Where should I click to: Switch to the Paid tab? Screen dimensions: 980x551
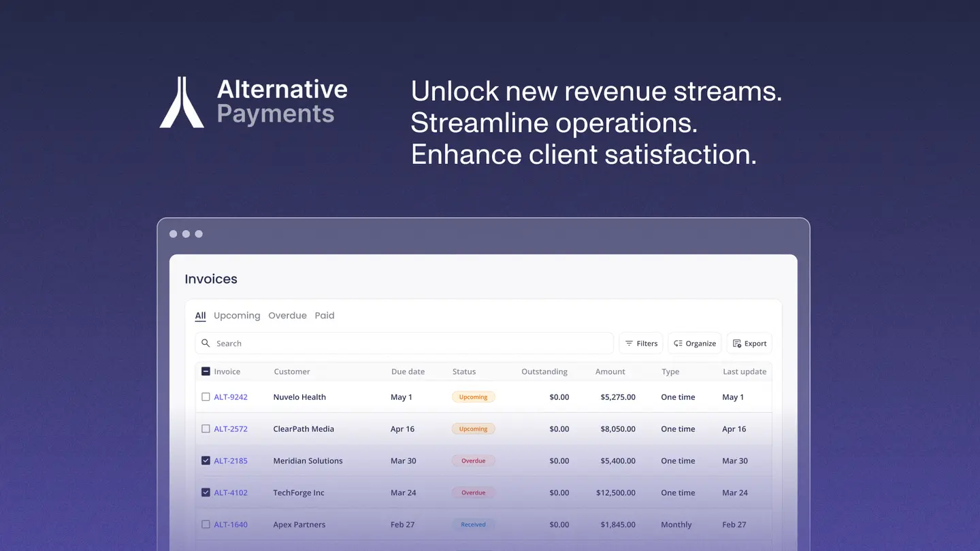[325, 316]
